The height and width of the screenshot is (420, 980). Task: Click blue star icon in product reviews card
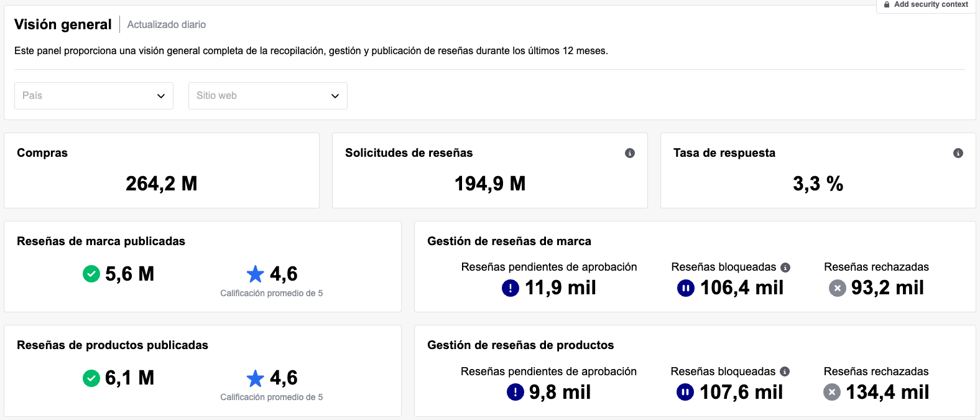255,378
